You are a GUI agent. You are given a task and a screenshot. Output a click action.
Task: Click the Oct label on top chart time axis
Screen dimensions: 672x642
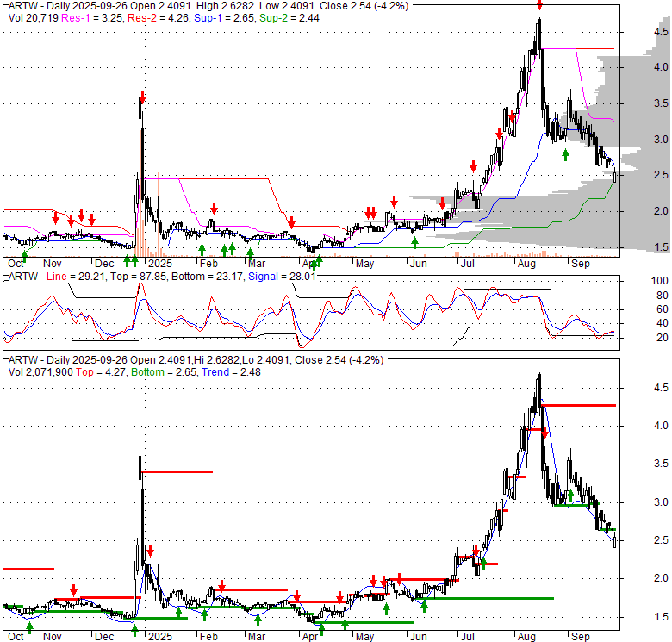[x=16, y=264]
